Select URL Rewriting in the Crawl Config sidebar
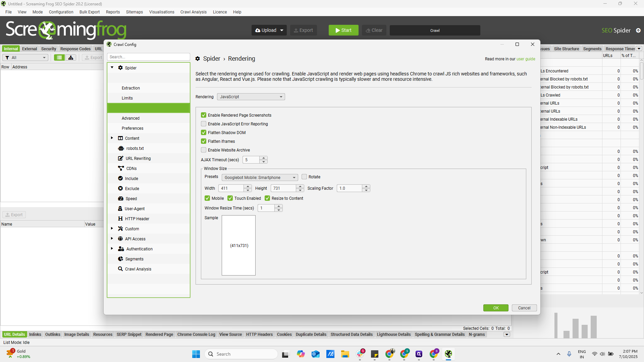 (138, 158)
